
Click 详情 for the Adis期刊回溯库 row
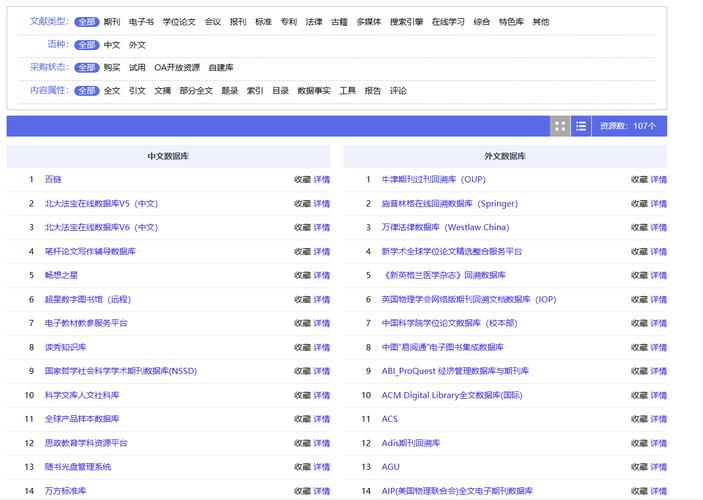click(659, 443)
